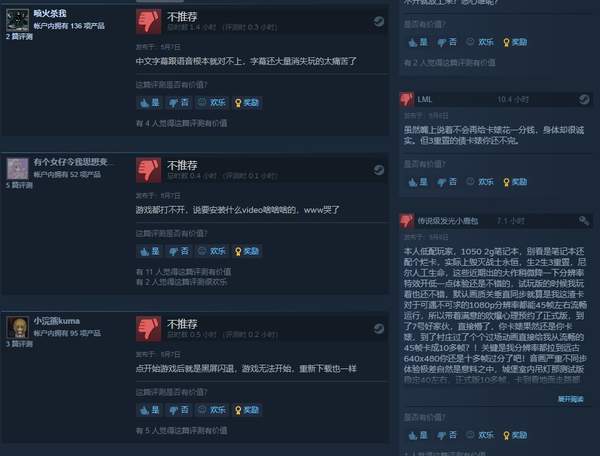Click Steam icon on 嗅火杀我's review header

coord(378,21)
